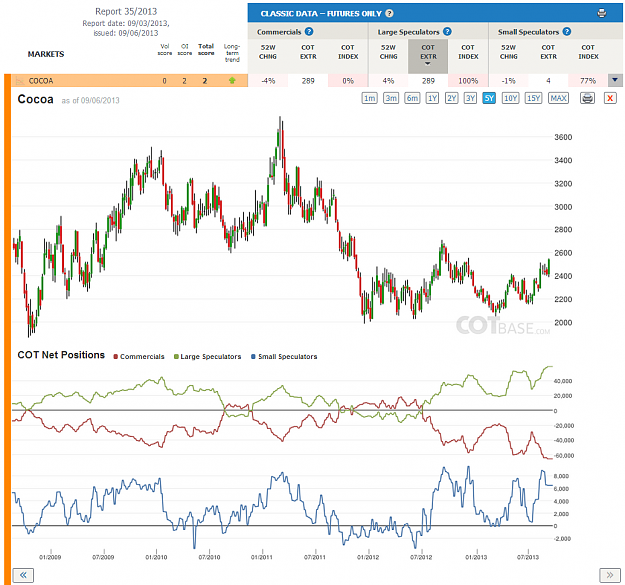Click the printer icon in Classic Data header
This screenshot has width=625, height=585.
coord(602,13)
